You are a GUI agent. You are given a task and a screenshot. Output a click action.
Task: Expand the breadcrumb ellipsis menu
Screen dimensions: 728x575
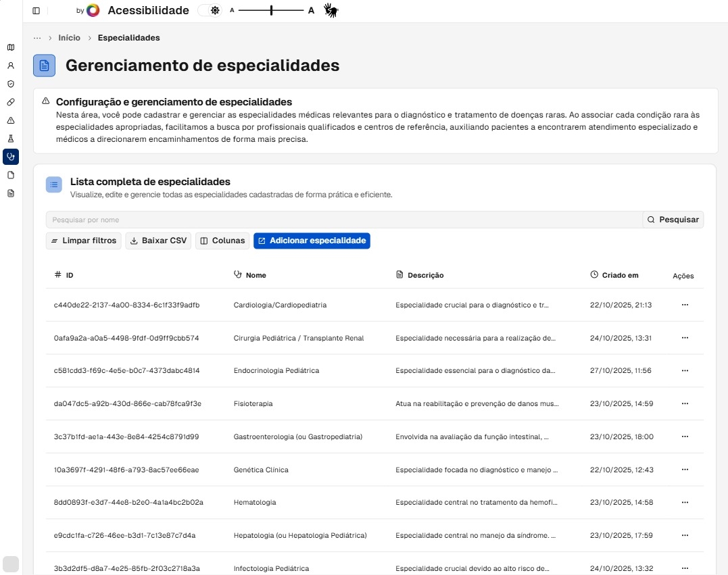(x=37, y=38)
